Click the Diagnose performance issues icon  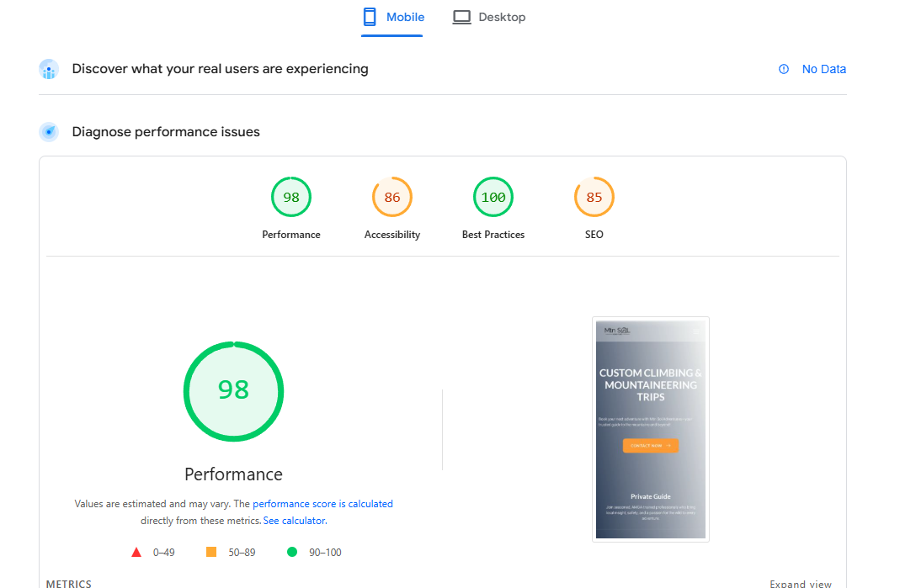point(49,132)
